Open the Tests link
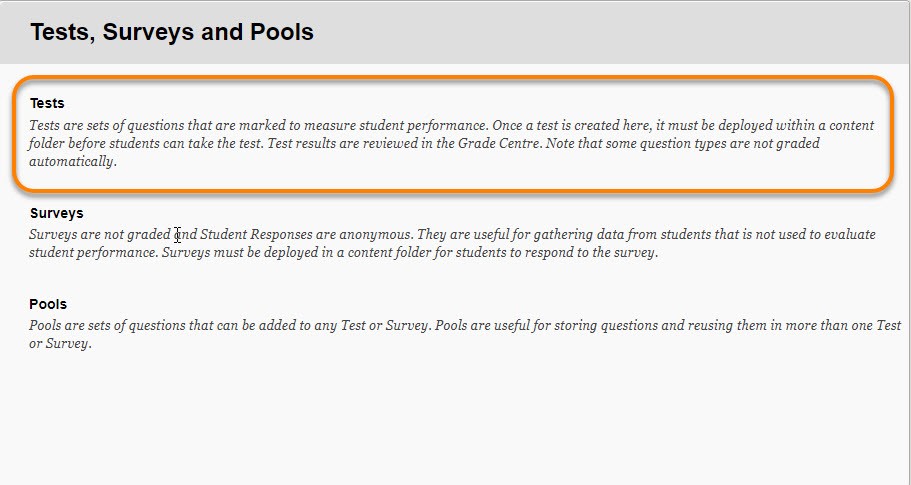Screen dimensions: 911x485 47,103
